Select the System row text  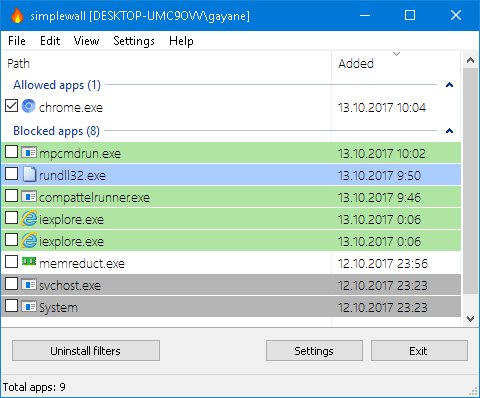(58, 307)
